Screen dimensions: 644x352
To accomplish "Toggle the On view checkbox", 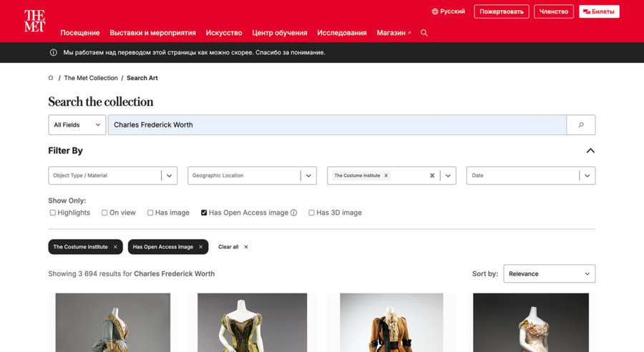I will pos(104,212).
